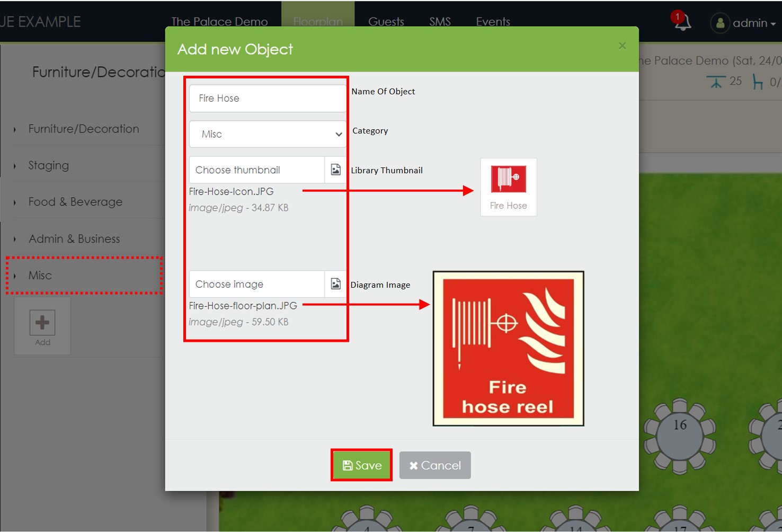Screen dimensions: 782x532
Task: Open the Guests tab
Action: coord(386,22)
